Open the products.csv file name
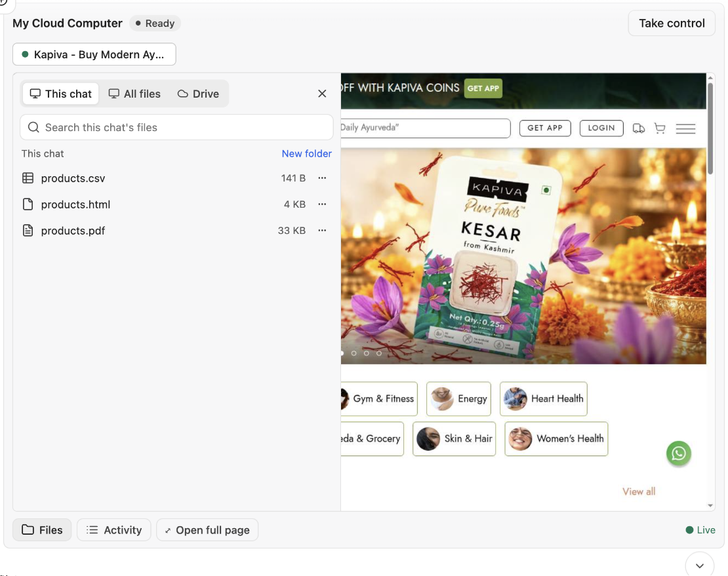 pyautogui.click(x=73, y=178)
